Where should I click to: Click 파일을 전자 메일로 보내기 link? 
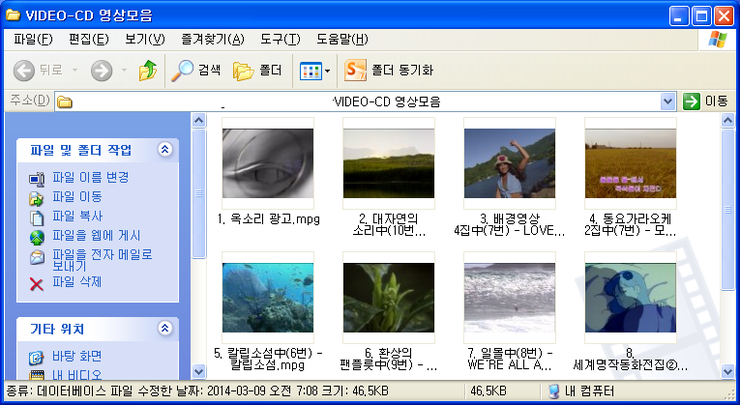click(x=102, y=260)
